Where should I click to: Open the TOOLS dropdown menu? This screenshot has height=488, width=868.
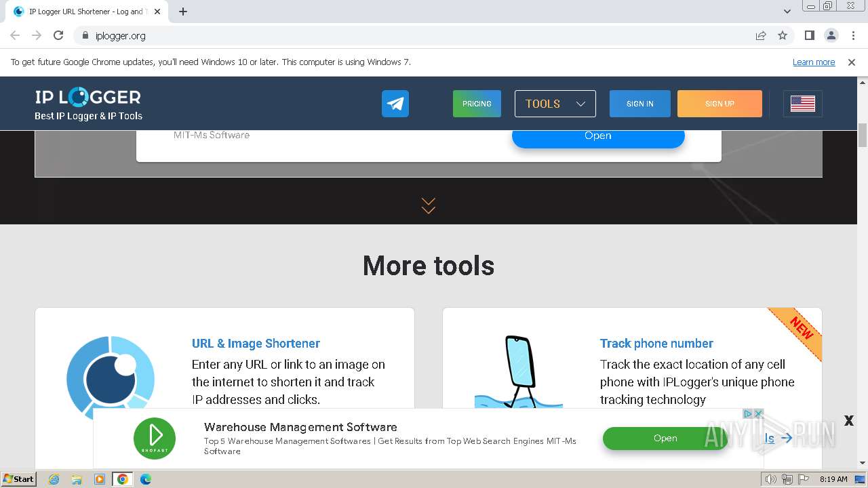point(555,104)
